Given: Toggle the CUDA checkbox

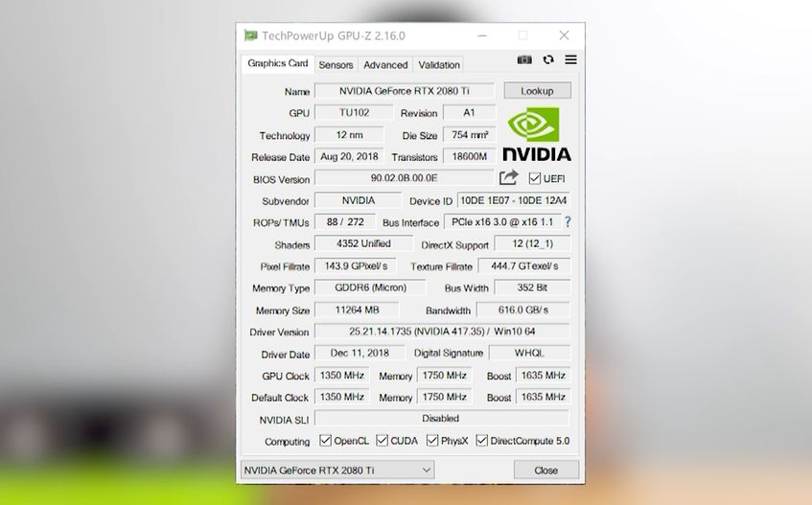Looking at the screenshot, I should point(383,441).
